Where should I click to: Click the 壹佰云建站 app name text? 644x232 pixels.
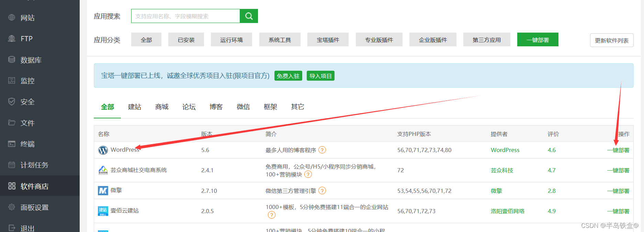125,210
